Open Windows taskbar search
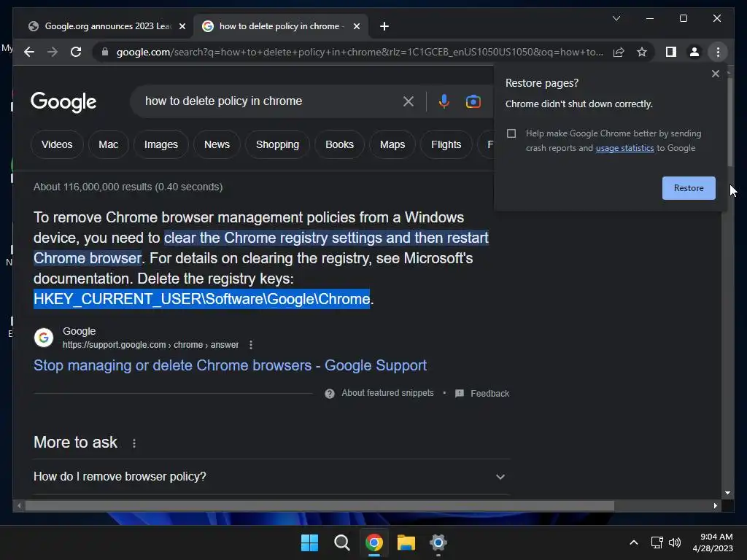747x560 pixels. click(x=341, y=542)
